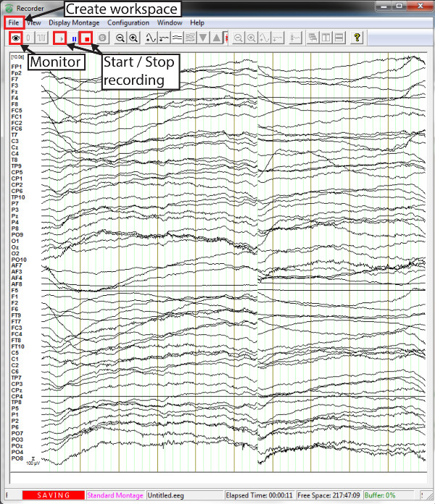Viewport: 435px width, 504px height.
Task: Cascade windows using the toolbar icon
Action: point(312,38)
